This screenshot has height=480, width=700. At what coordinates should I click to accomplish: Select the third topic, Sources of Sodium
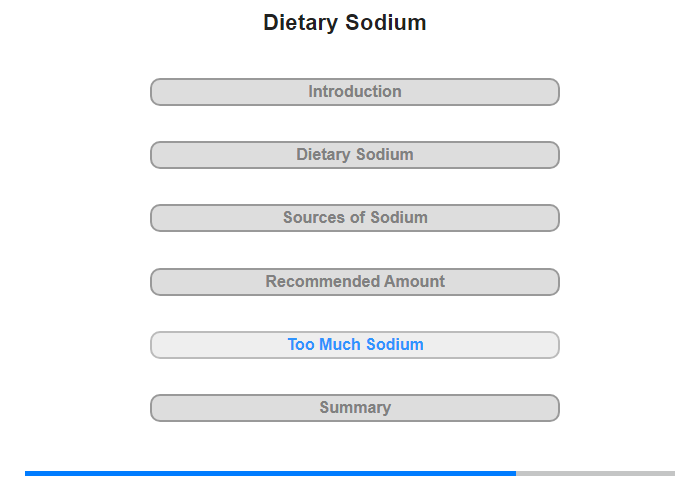355,218
